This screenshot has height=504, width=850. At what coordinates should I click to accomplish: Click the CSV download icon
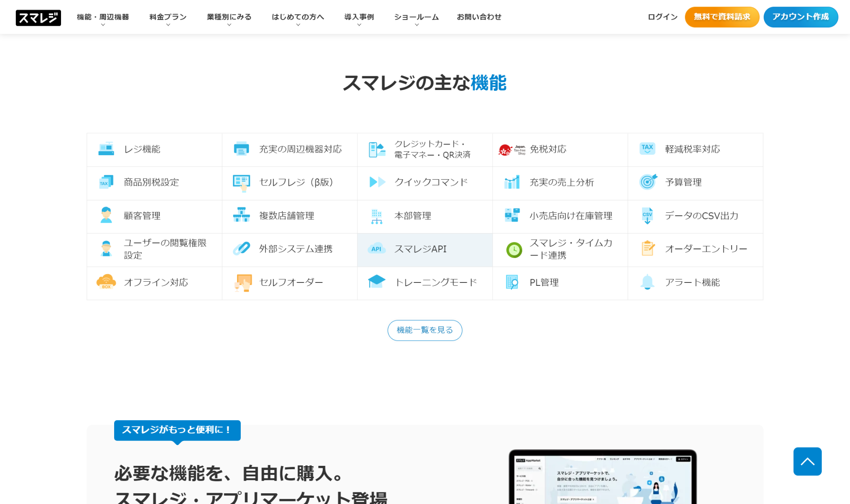pyautogui.click(x=647, y=216)
